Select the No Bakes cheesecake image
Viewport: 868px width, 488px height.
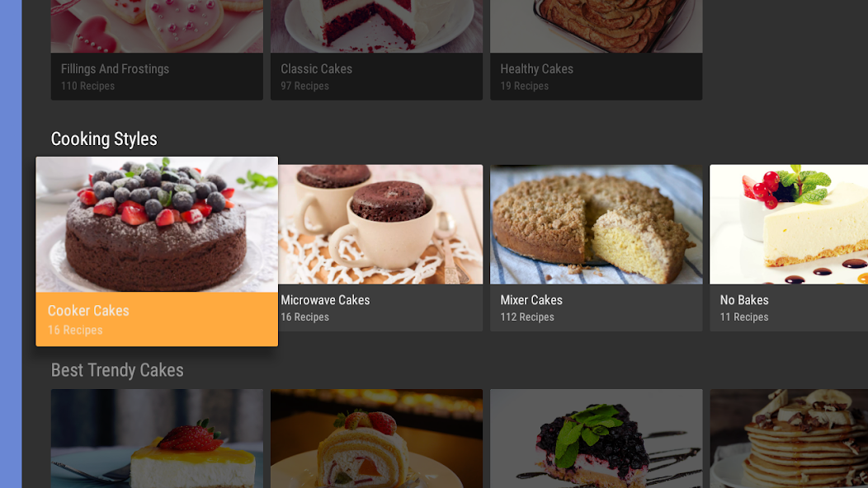click(789, 225)
